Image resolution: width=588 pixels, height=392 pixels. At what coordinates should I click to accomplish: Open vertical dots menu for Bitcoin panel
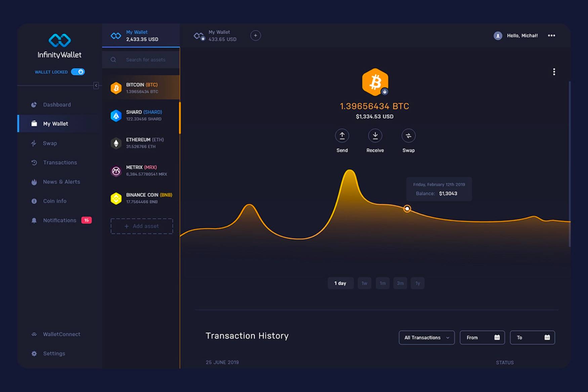click(554, 72)
